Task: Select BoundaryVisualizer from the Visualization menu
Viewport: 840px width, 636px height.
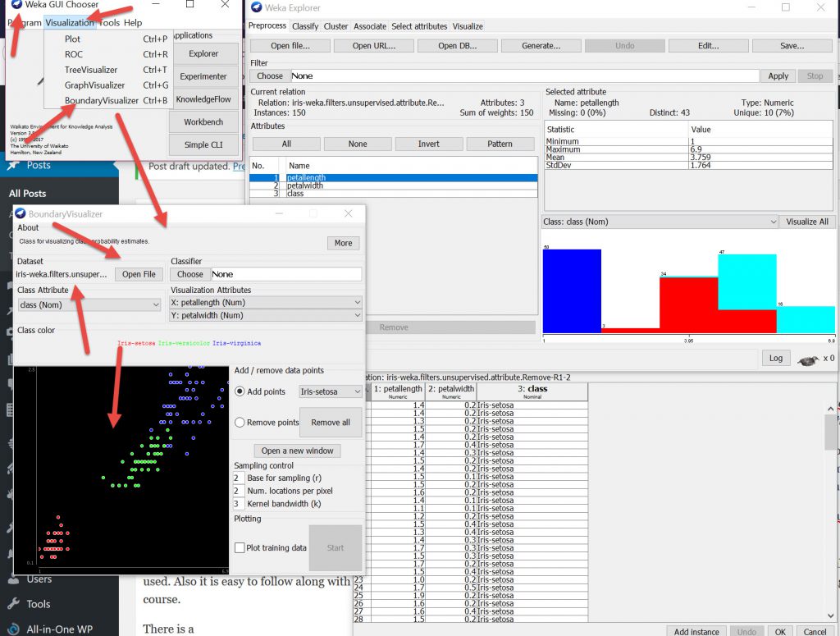Action: coord(102,100)
